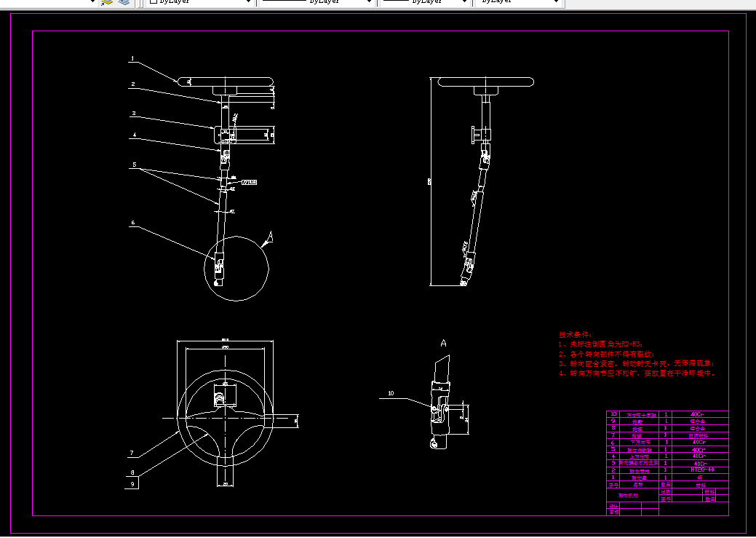Image resolution: width=756 pixels, height=538 pixels.
Task: Select technical note 1 mentioning R2-R3
Action: [x=601, y=344]
